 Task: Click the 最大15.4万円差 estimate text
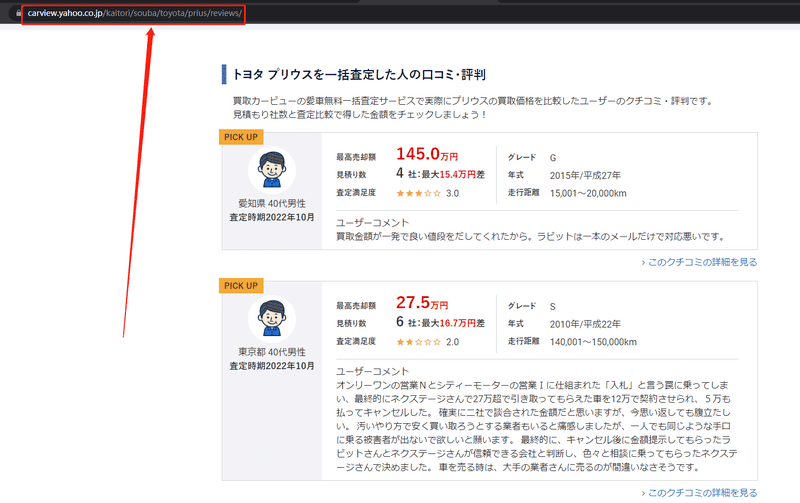tap(453, 174)
